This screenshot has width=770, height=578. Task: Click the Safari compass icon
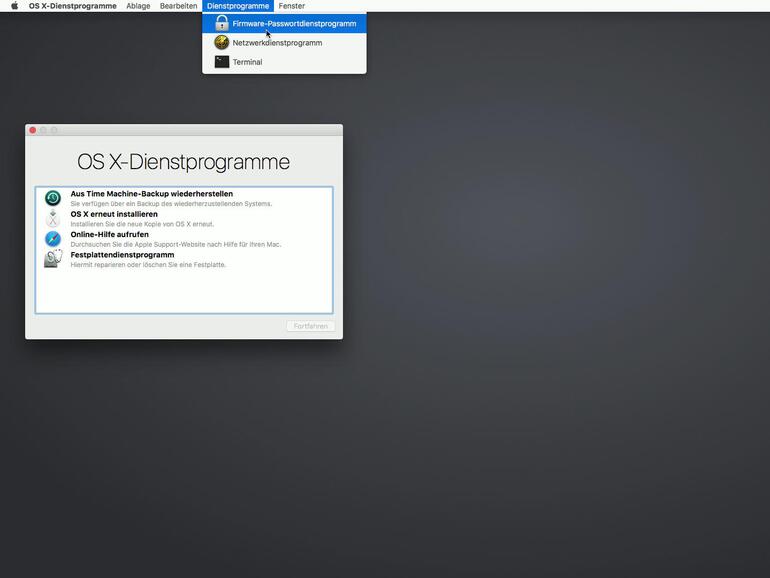coord(53,239)
